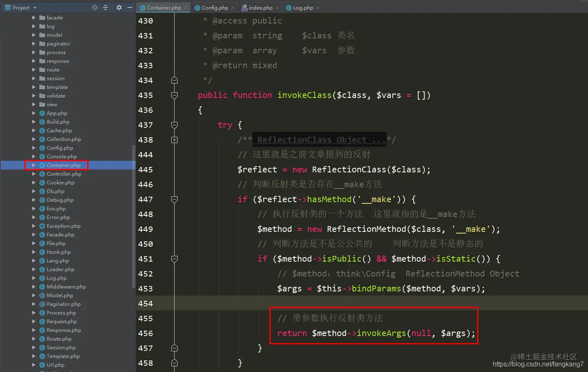
Task: Expand the session folder
Action: (34, 78)
